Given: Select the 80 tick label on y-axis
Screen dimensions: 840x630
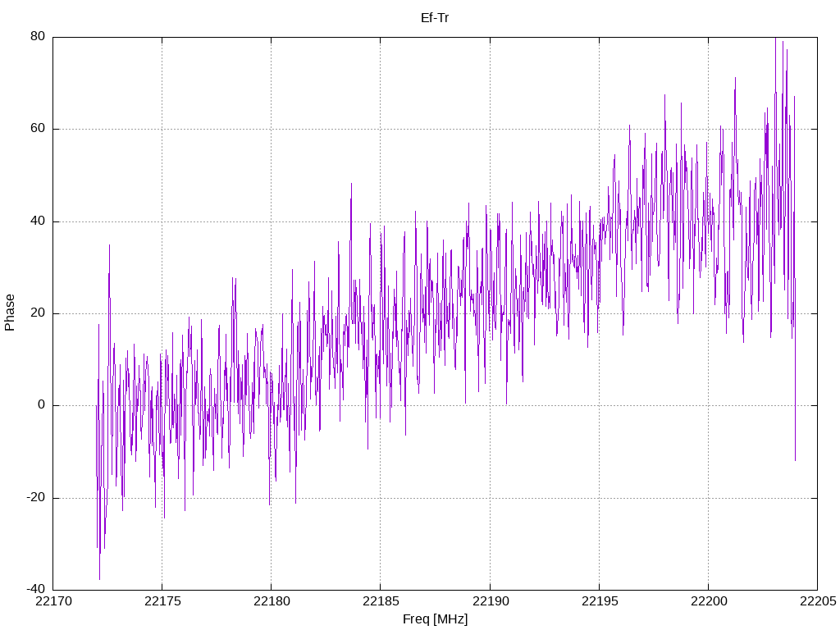Looking at the screenshot, I should 38,37.
